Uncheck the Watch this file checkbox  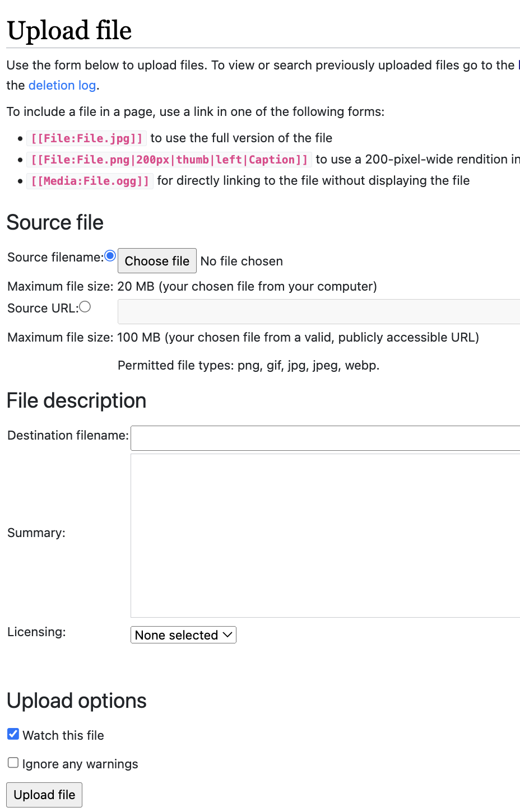13,734
